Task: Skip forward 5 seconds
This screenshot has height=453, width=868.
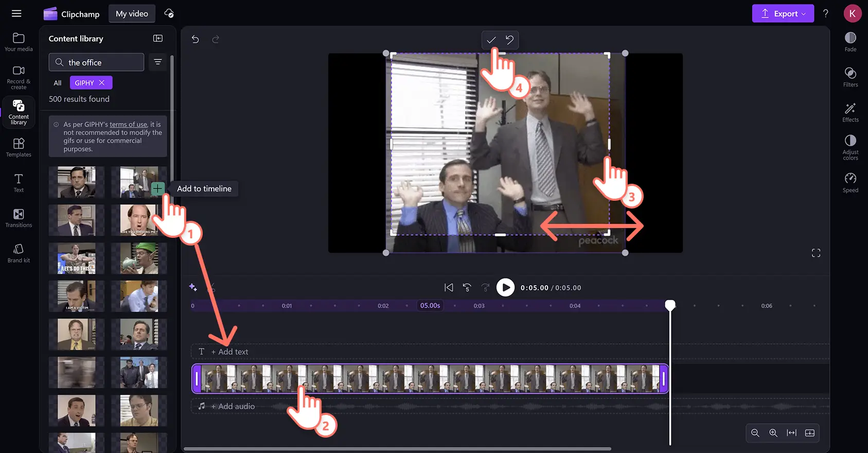Action: (x=485, y=288)
